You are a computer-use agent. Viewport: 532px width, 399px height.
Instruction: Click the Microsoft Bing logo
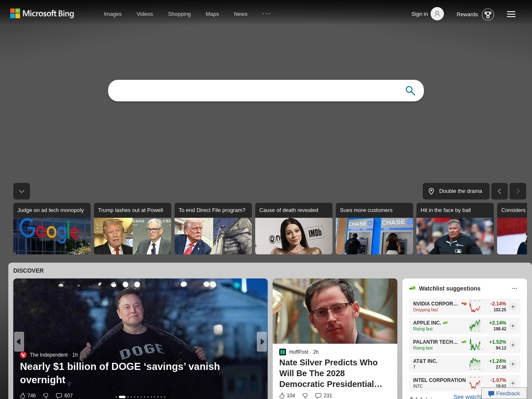[x=42, y=14]
